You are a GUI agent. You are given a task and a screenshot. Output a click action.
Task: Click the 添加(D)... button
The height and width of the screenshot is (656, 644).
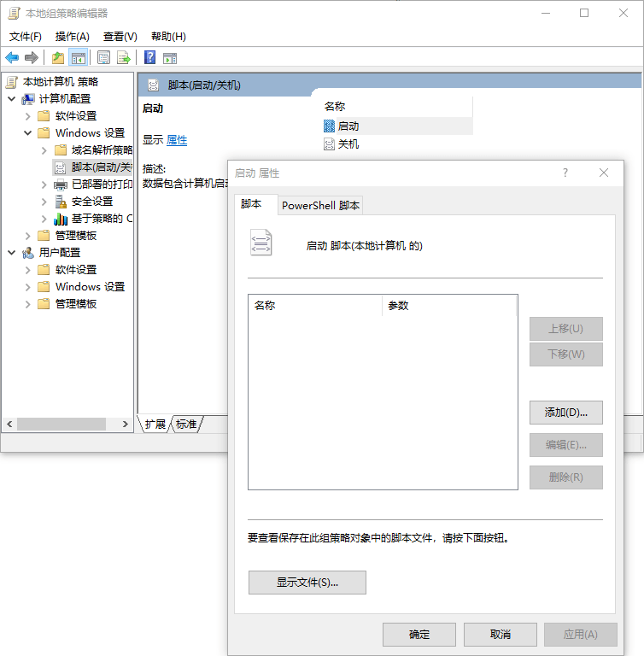tap(565, 412)
